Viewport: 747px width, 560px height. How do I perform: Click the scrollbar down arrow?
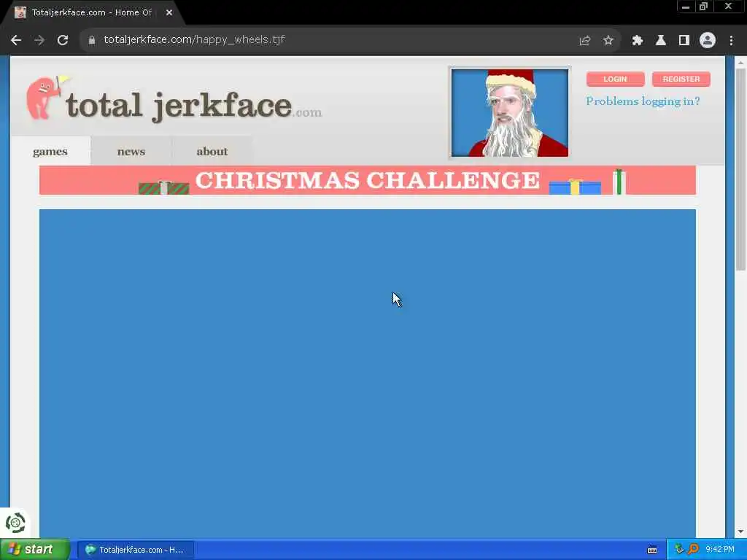click(740, 532)
